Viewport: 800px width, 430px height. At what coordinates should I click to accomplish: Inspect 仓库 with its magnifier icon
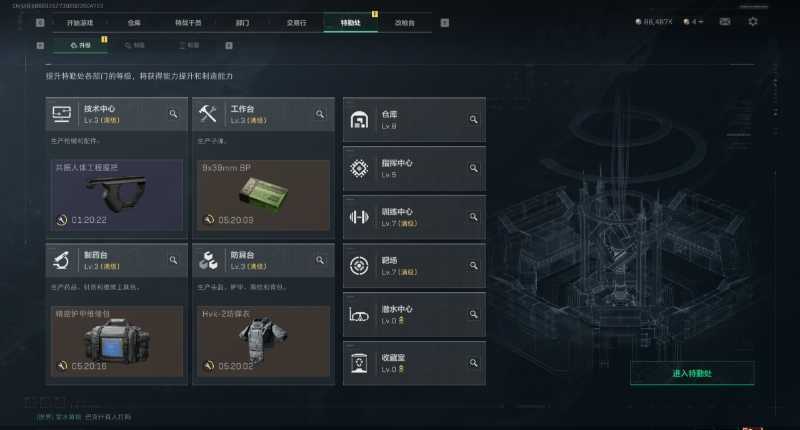[x=473, y=119]
